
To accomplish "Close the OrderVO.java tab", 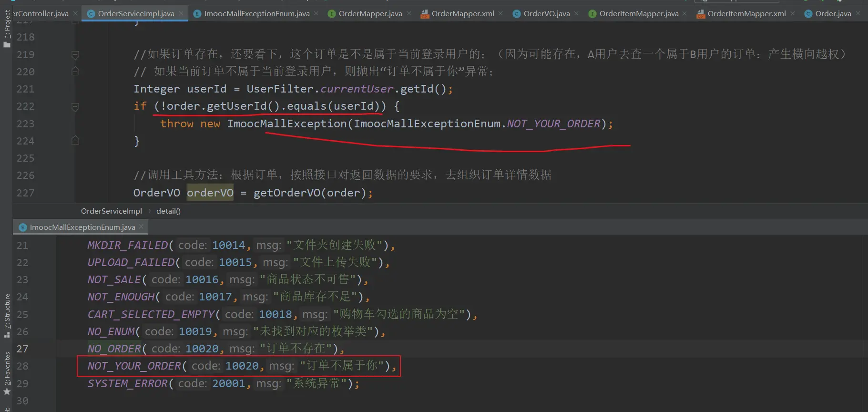I will click(576, 13).
